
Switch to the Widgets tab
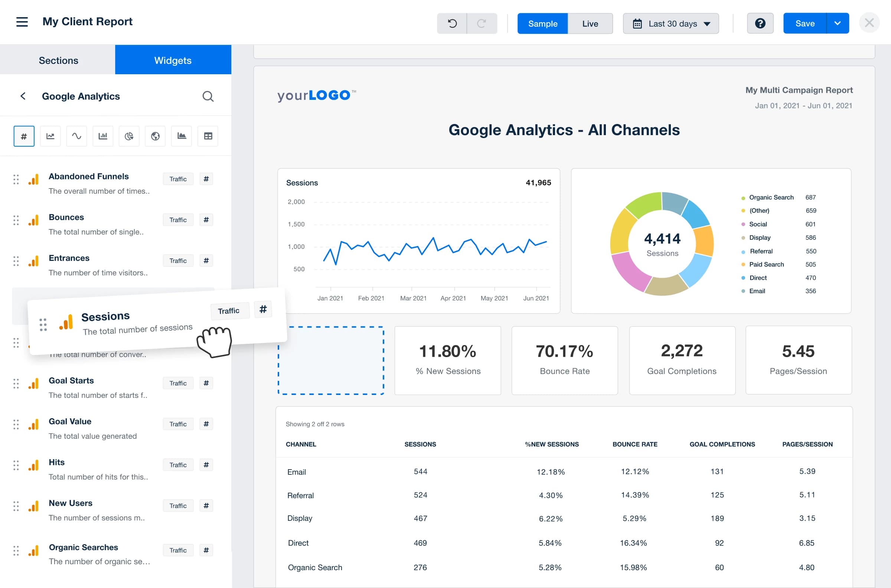[x=173, y=60]
